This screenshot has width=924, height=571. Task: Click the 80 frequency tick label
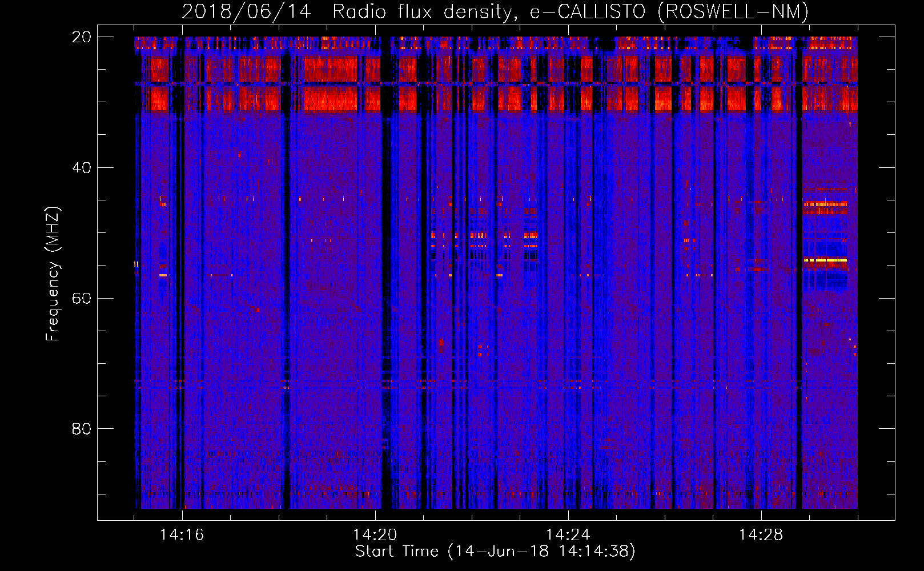tap(82, 429)
